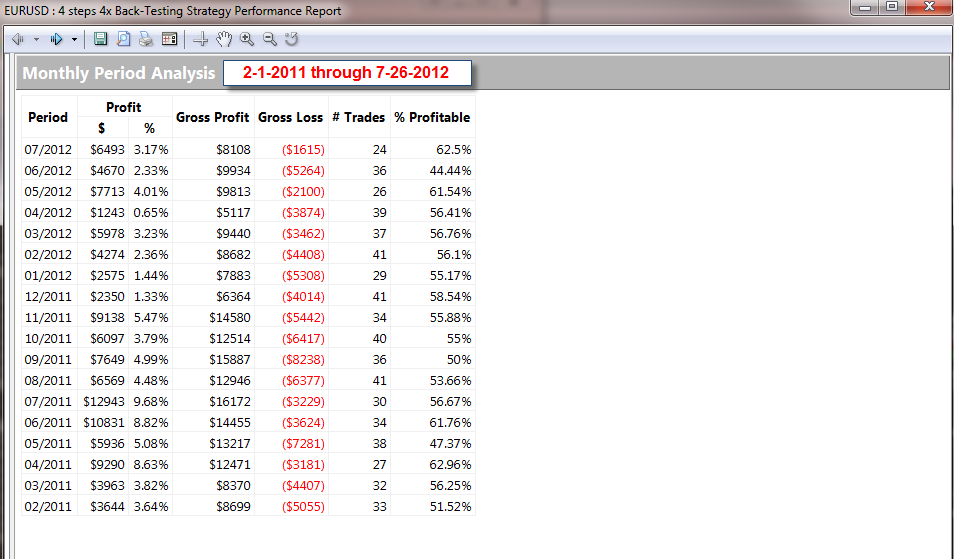Select the crosshair pointer tool
954x559 pixels.
pos(200,39)
